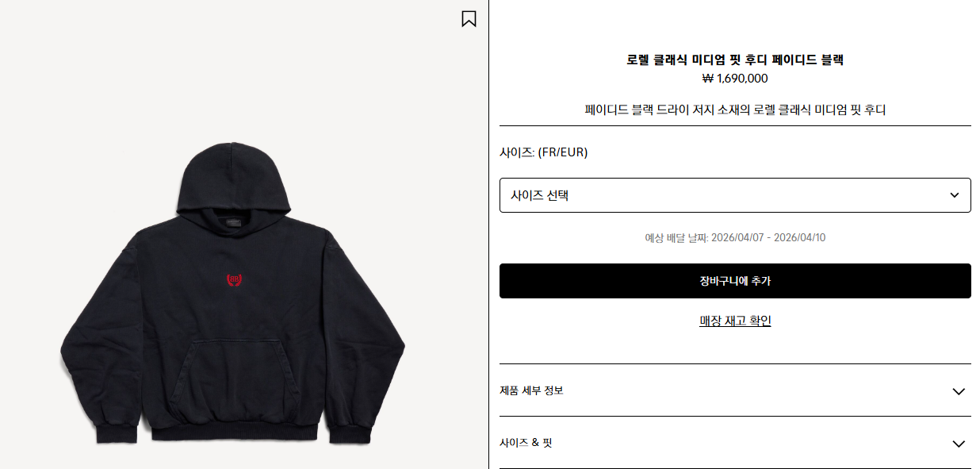
Task: Click the 예상 배달 날짜 delivery estimate text
Action: [x=735, y=237]
